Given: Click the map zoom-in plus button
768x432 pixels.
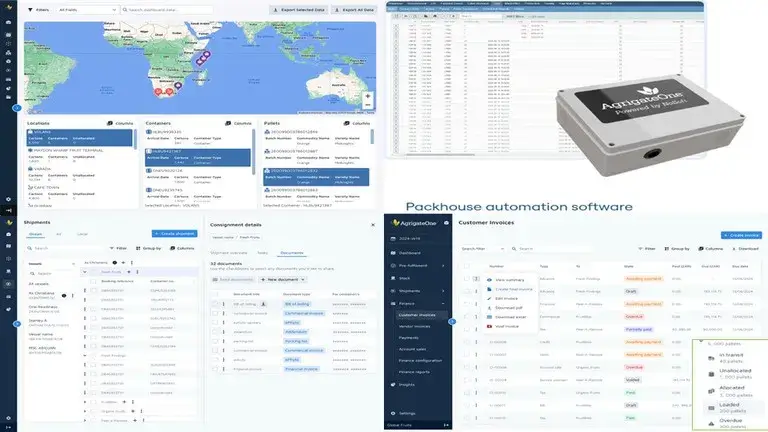Looking at the screenshot, I should [368, 97].
